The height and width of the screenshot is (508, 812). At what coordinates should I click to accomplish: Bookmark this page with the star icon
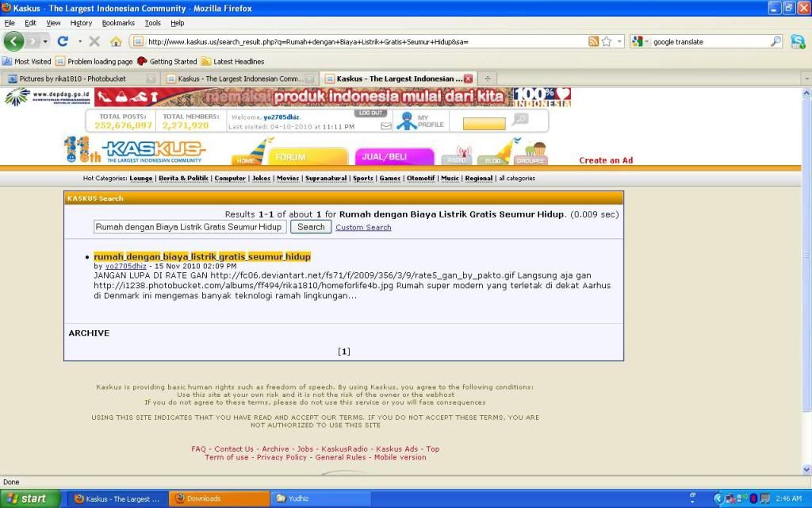pos(607,41)
